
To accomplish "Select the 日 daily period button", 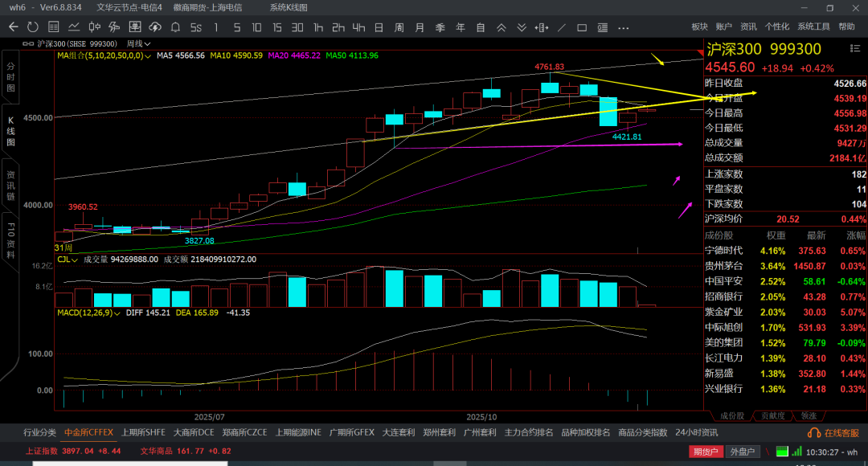I will point(379,27).
